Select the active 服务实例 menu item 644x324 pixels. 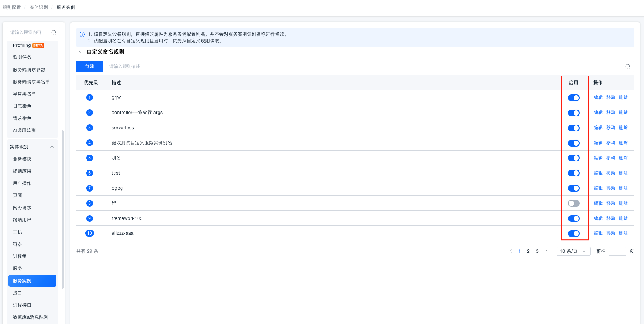click(32, 281)
